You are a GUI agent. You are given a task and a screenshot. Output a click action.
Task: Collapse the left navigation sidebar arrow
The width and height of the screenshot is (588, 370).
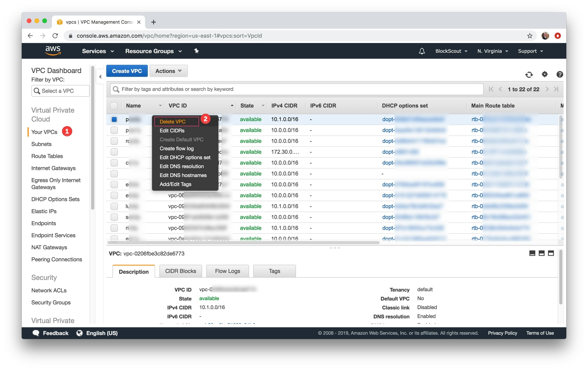click(100, 77)
